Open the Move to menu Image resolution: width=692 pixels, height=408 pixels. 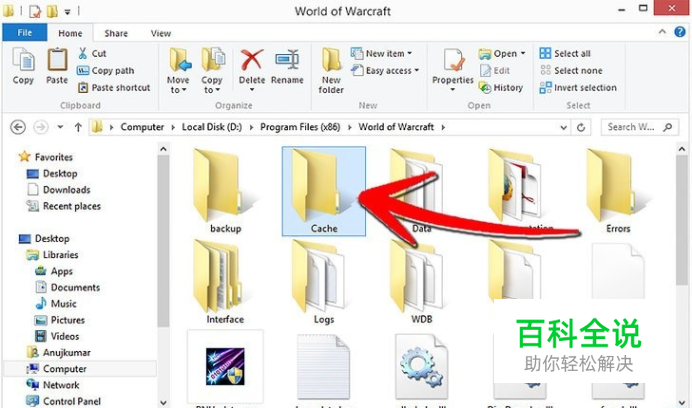pyautogui.click(x=178, y=71)
